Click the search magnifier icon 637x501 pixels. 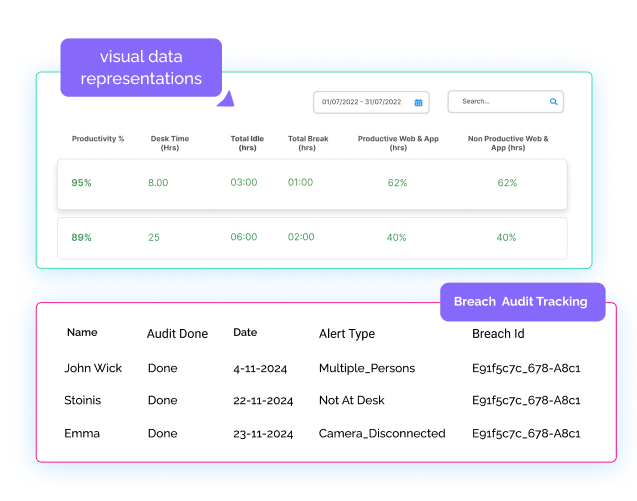553,102
